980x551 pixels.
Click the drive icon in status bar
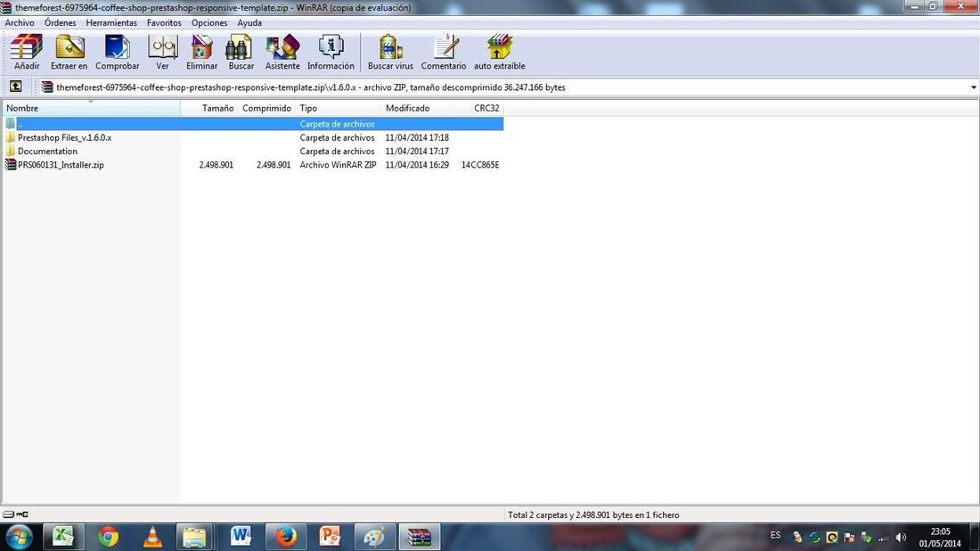click(9, 514)
